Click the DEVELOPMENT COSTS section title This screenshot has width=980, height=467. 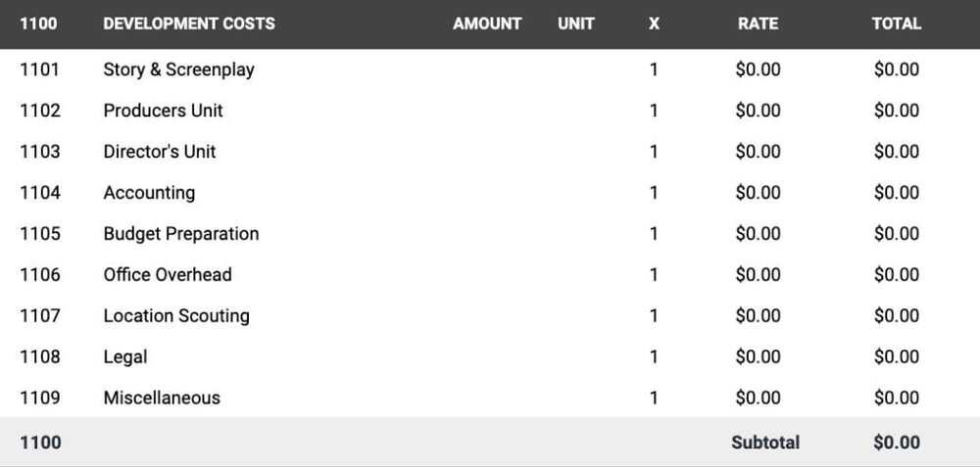click(189, 23)
